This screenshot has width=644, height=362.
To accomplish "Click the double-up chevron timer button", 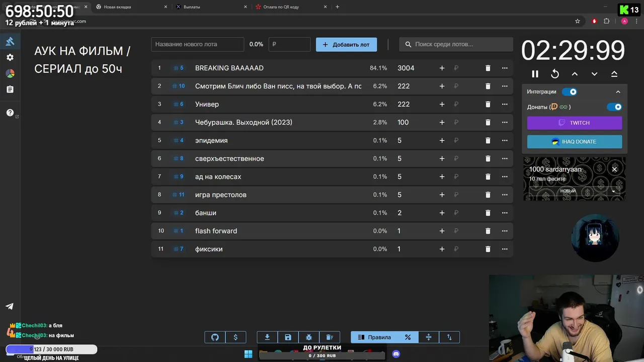I will pyautogui.click(x=614, y=74).
